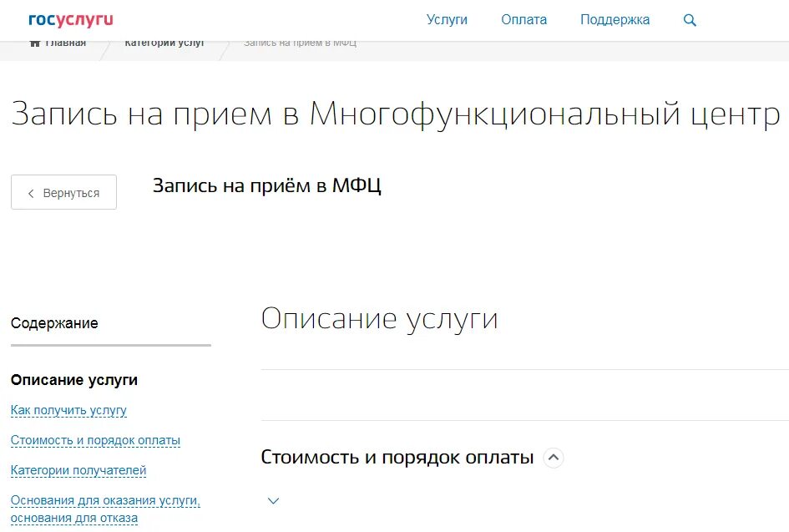The image size is (789, 532).
Task: Click Запись на прием в МФЦ breadcrumb
Action: click(x=298, y=40)
